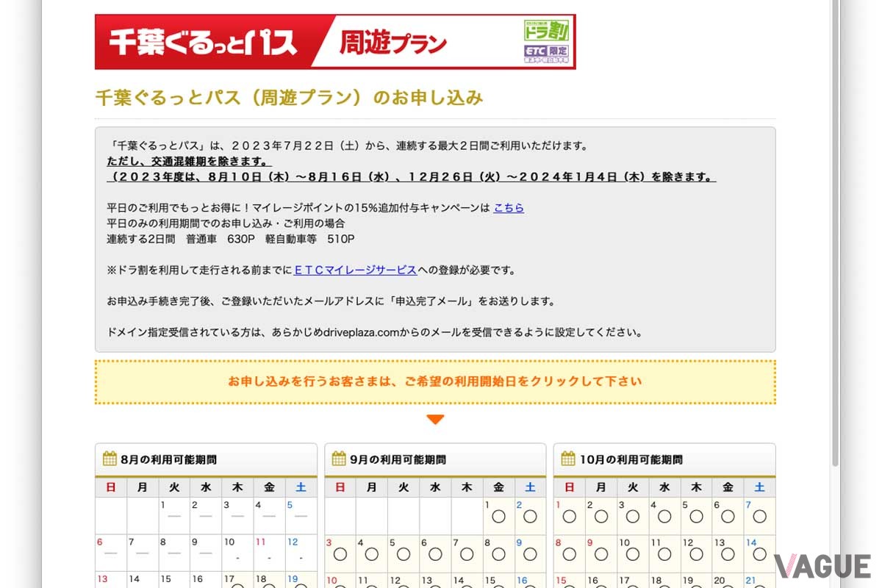
Task: Click the 千葉ぐるっとパス 周遊プラン banner
Action: [335, 42]
